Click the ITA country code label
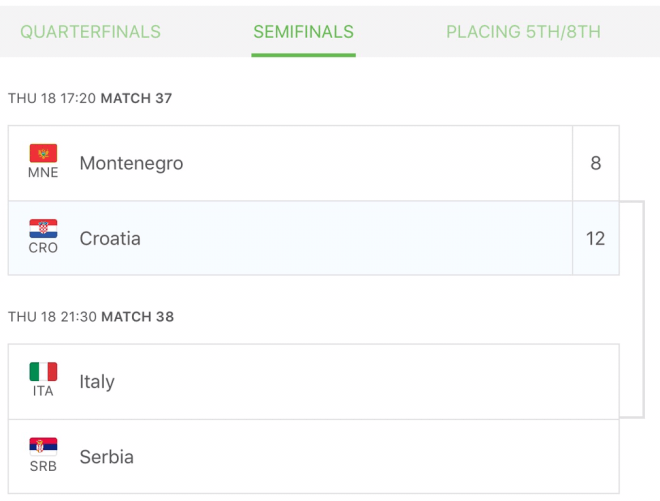Screen dimensions: 660x501 coord(43,391)
